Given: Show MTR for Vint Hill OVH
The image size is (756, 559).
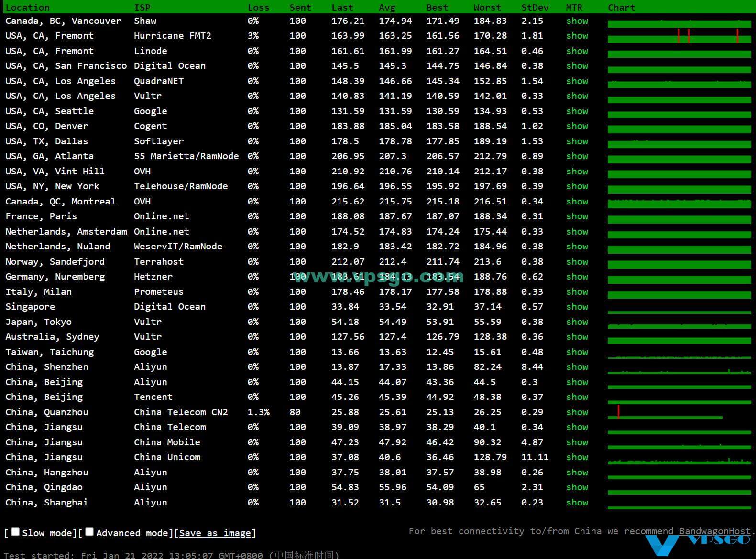Looking at the screenshot, I should pyautogui.click(x=577, y=172).
